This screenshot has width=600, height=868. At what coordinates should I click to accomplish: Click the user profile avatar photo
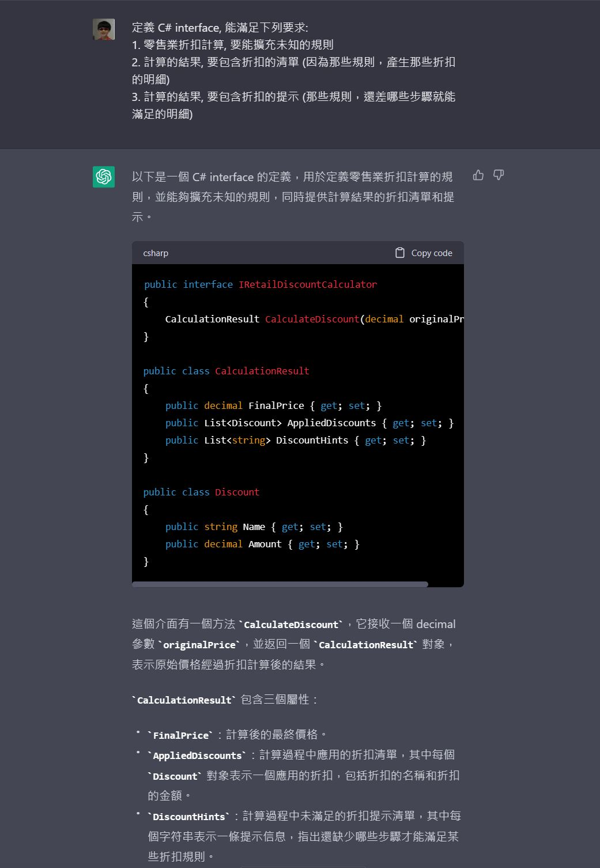tap(104, 29)
